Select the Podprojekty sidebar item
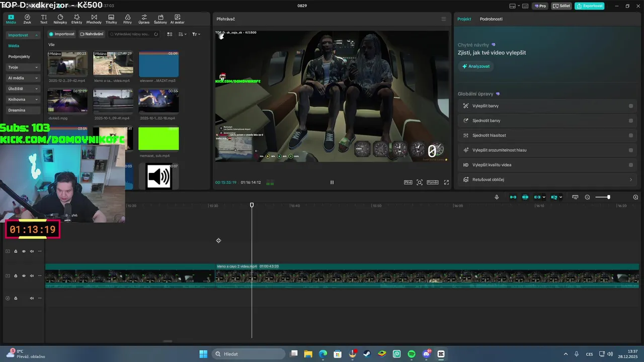Viewport: 644px width, 362px height. tap(19, 57)
